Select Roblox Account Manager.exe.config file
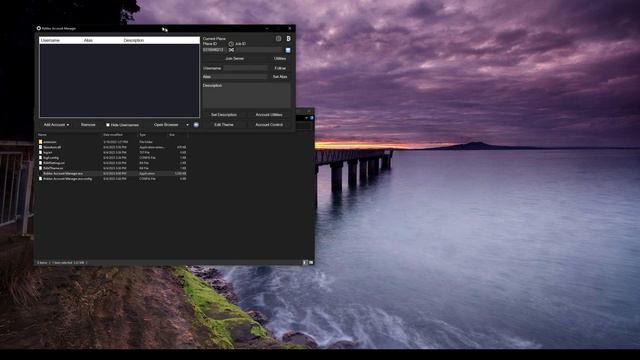640x360 pixels. click(112, 179)
